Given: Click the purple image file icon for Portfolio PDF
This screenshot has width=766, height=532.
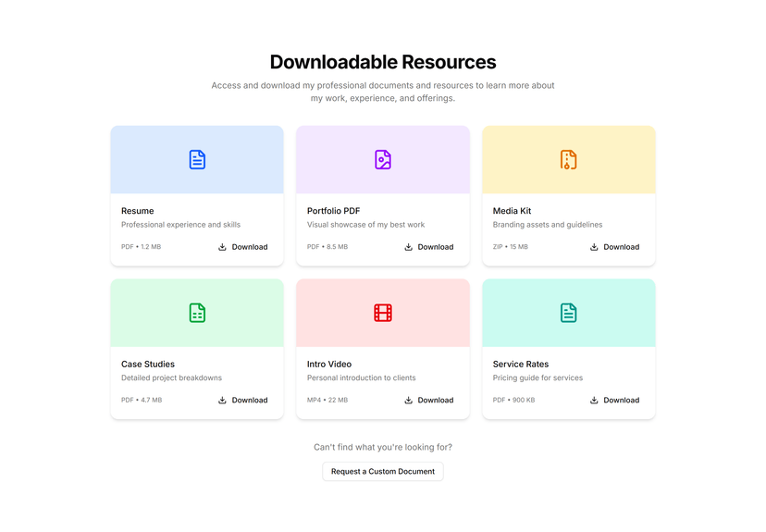Looking at the screenshot, I should (382, 160).
